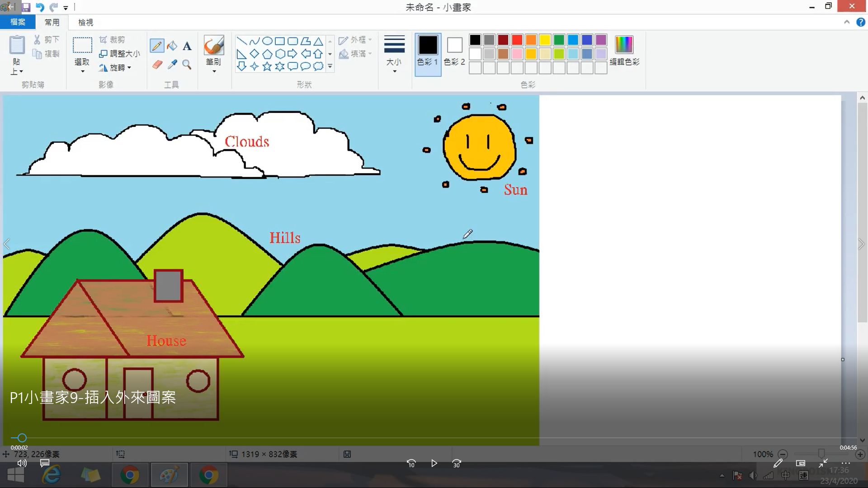Collapse the ribbon with the chevron

tap(847, 22)
